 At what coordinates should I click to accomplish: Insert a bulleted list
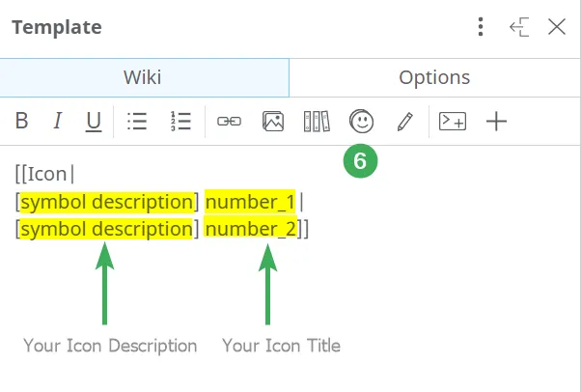(137, 122)
